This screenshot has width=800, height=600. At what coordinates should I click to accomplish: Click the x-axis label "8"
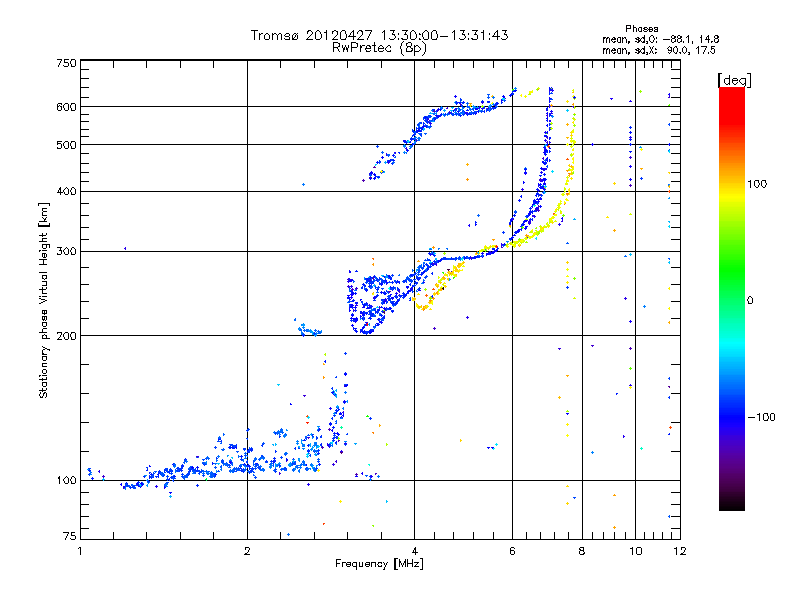pos(582,551)
